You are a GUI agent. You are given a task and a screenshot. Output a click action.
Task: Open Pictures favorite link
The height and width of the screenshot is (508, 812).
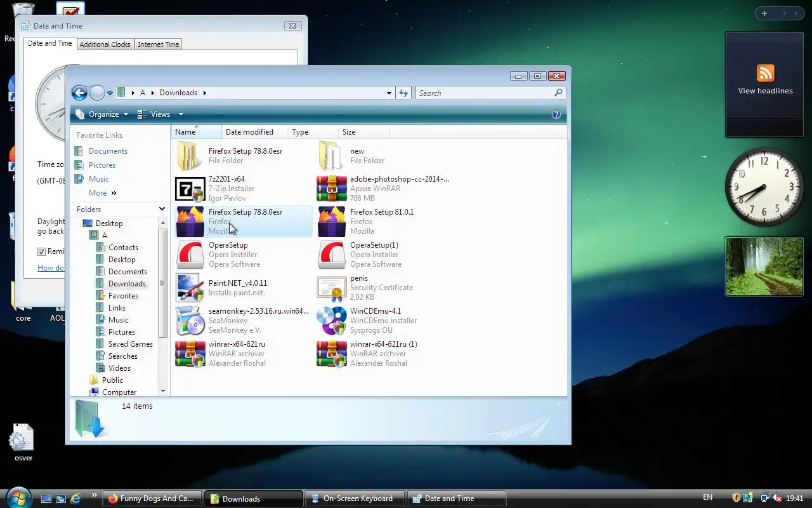click(102, 165)
